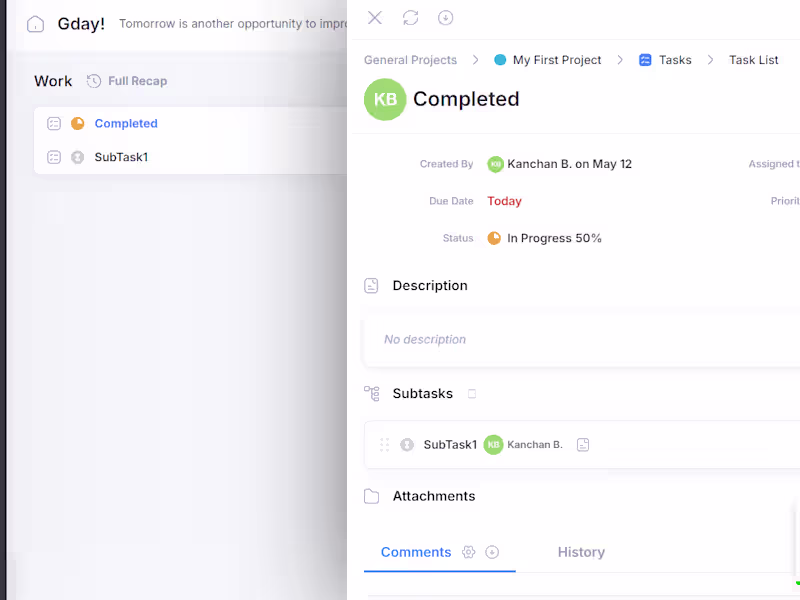
Task: Click the status icon on SubTask1 row
Action: coord(408,444)
